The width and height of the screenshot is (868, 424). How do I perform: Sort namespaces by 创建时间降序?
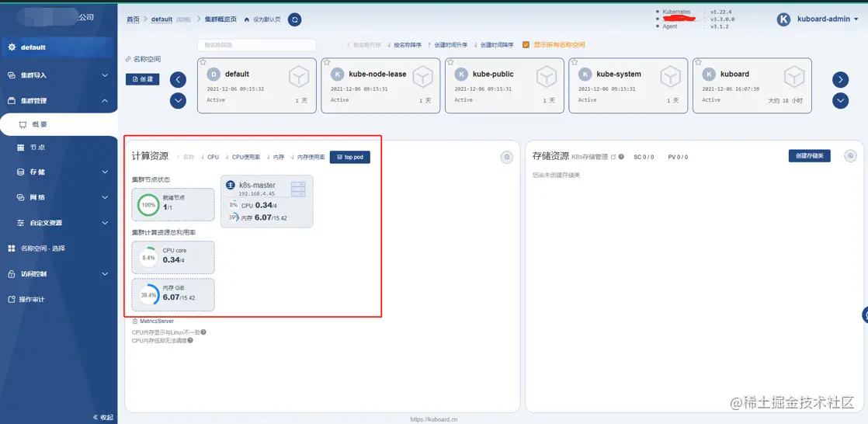tap(493, 45)
